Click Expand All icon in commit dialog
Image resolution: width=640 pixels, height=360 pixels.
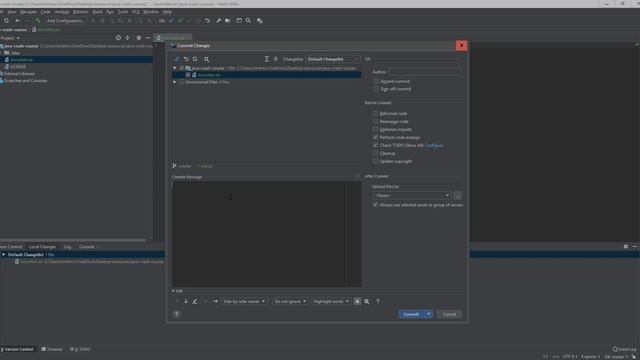pos(267,59)
